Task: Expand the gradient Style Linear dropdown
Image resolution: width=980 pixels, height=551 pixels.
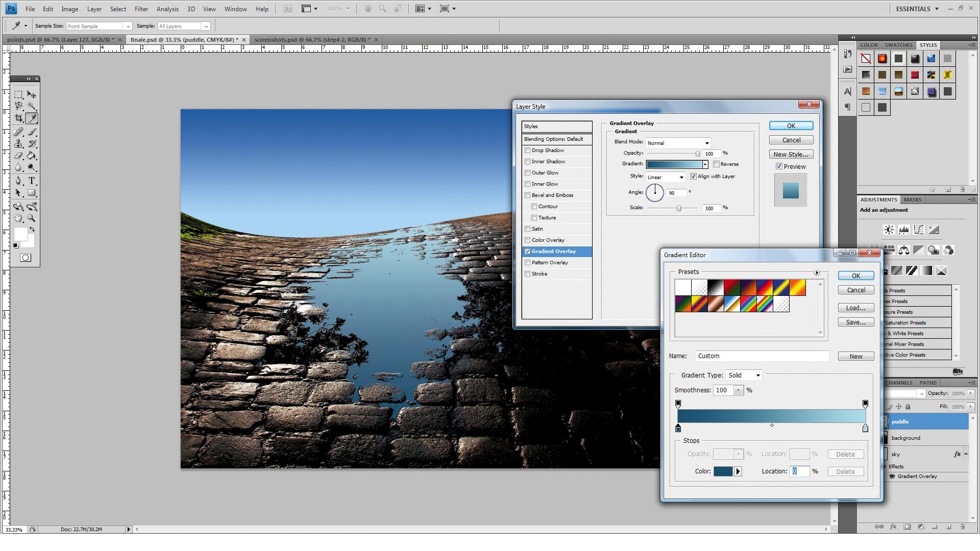Action: pos(666,177)
